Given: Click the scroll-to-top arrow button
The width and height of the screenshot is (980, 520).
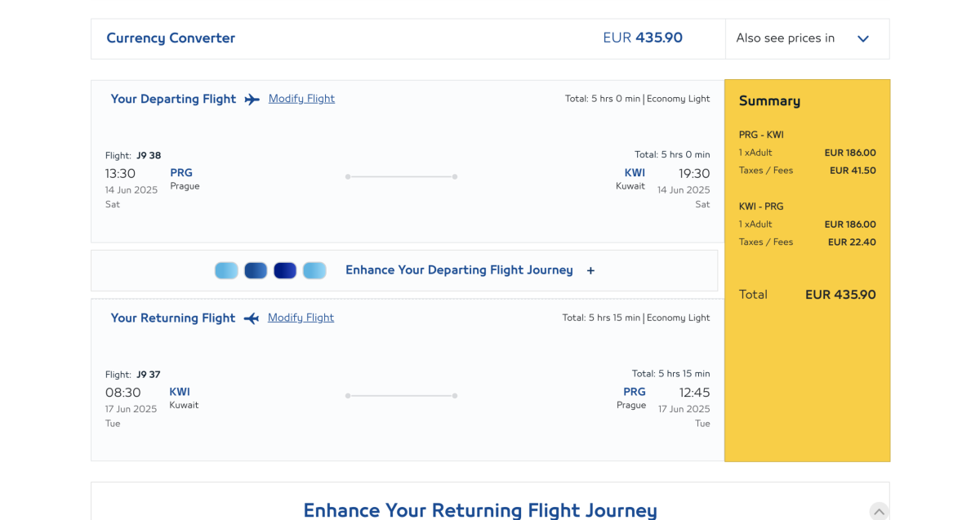Looking at the screenshot, I should point(879,511).
